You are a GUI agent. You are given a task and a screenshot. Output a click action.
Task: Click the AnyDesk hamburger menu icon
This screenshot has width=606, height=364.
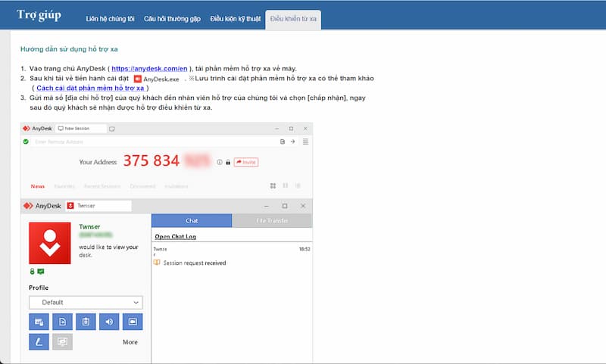(x=305, y=142)
